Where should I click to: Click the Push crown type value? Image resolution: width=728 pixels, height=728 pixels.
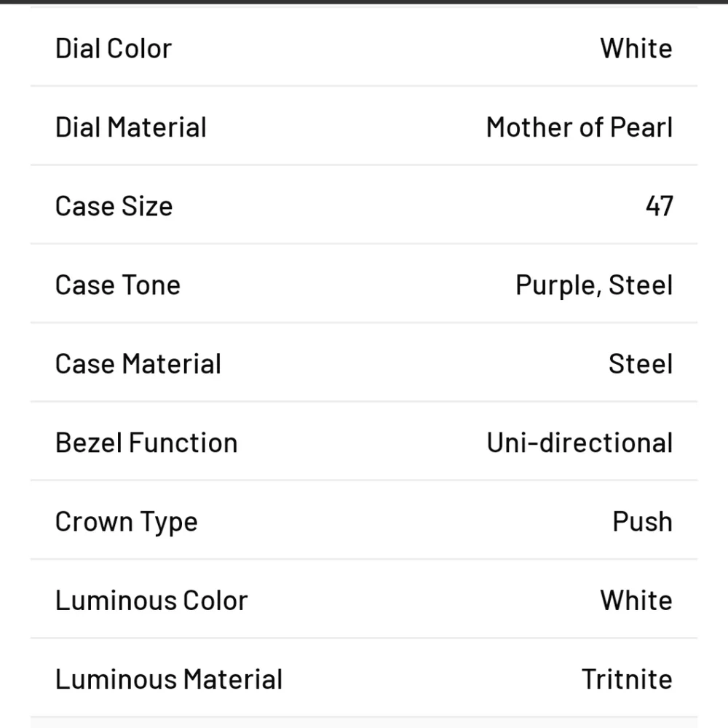click(x=643, y=521)
